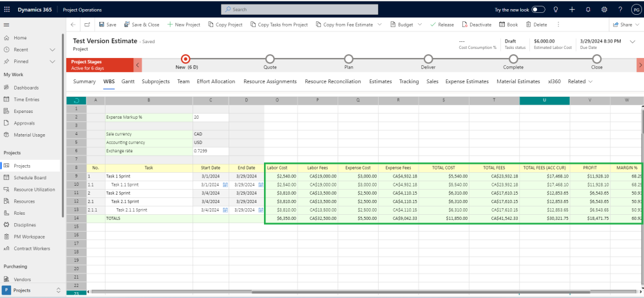Move to next project stage arrow
This screenshot has width=644, height=298.
640,65
